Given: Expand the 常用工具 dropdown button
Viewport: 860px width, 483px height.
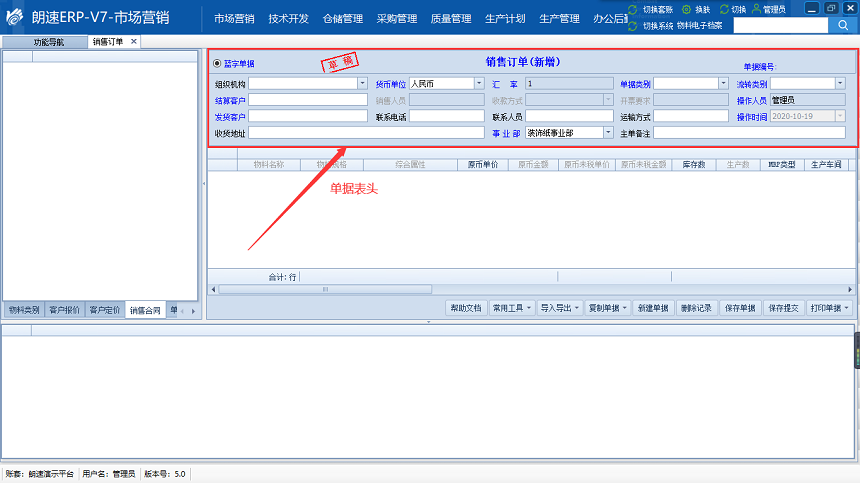Looking at the screenshot, I should coord(512,308).
